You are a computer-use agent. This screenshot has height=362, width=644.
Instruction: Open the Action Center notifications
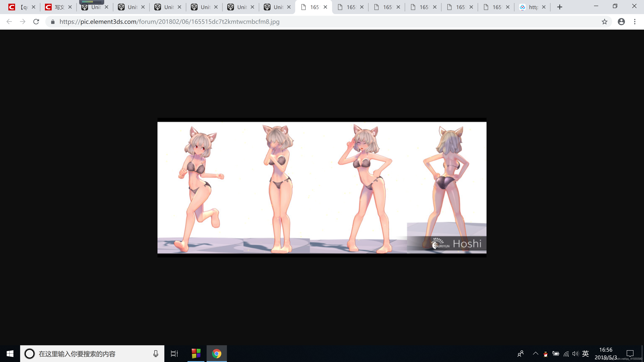(x=630, y=353)
